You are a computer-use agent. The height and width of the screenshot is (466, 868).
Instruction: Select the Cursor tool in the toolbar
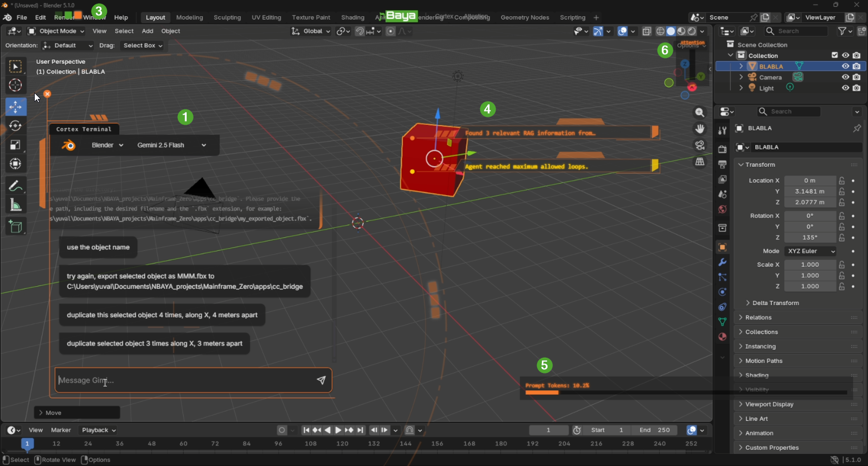click(x=15, y=85)
